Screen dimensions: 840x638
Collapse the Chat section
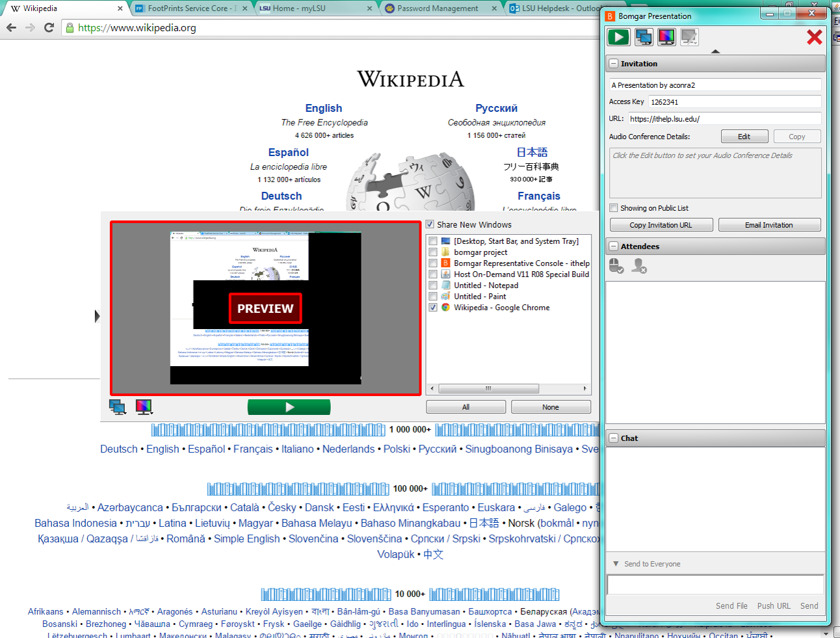[613, 438]
